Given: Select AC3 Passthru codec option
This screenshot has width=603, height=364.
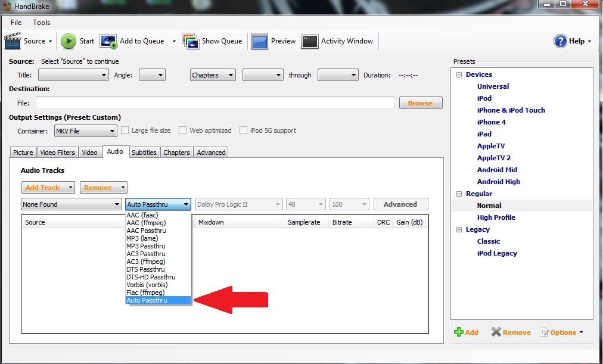Looking at the screenshot, I should pos(158,254).
